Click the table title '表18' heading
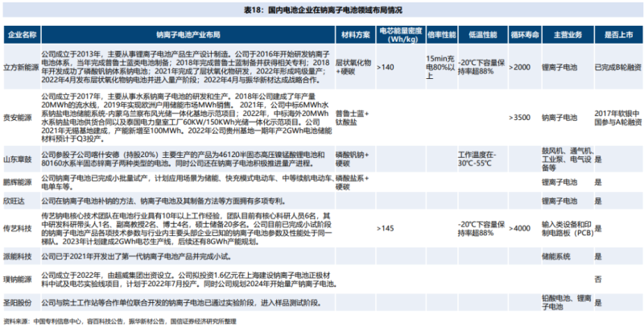This screenshot has height=328, width=644. tap(322, 8)
